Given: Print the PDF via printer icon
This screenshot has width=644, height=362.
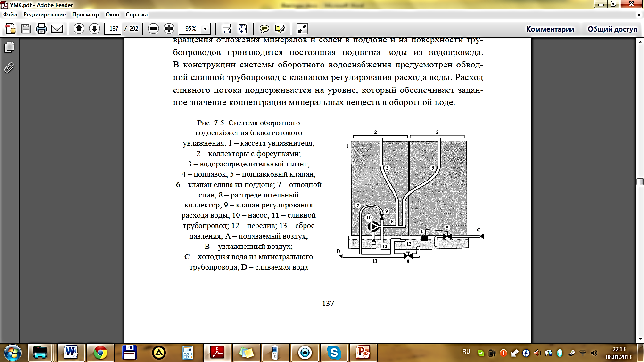Looking at the screenshot, I should (41, 29).
